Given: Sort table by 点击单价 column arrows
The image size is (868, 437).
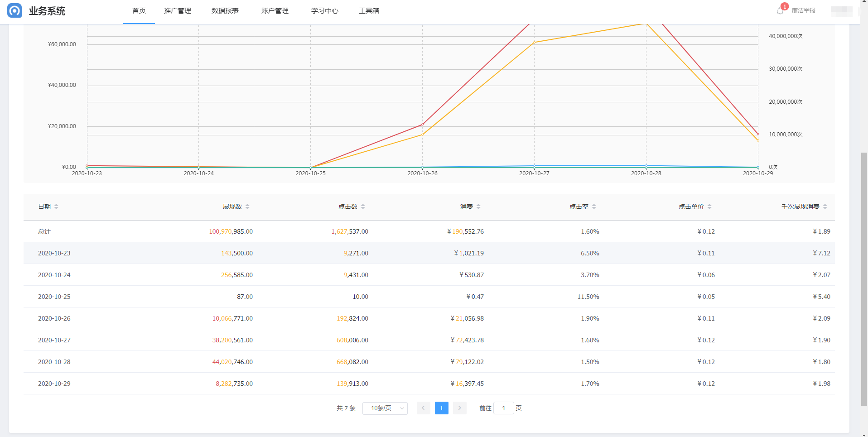Looking at the screenshot, I should click(x=709, y=206).
